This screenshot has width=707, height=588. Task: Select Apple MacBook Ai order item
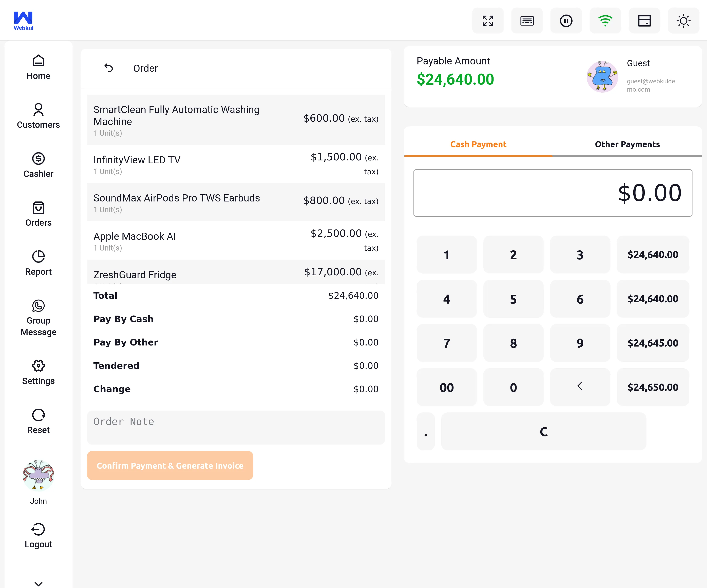(236, 240)
